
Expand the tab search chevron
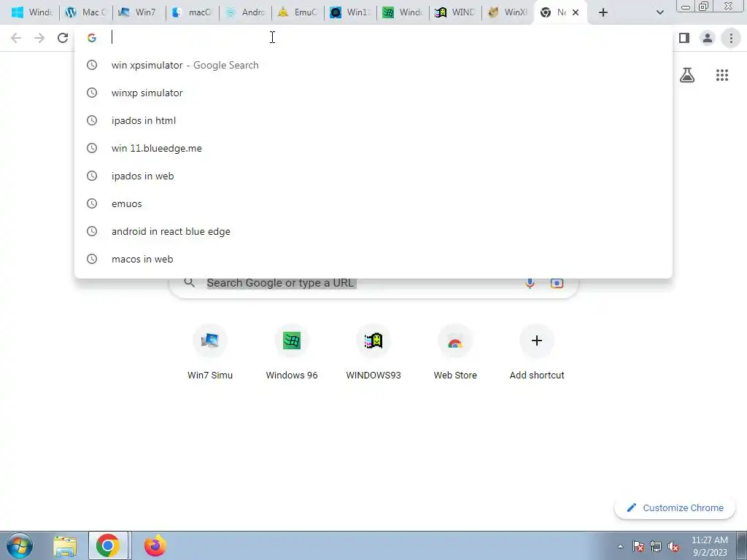tap(659, 12)
